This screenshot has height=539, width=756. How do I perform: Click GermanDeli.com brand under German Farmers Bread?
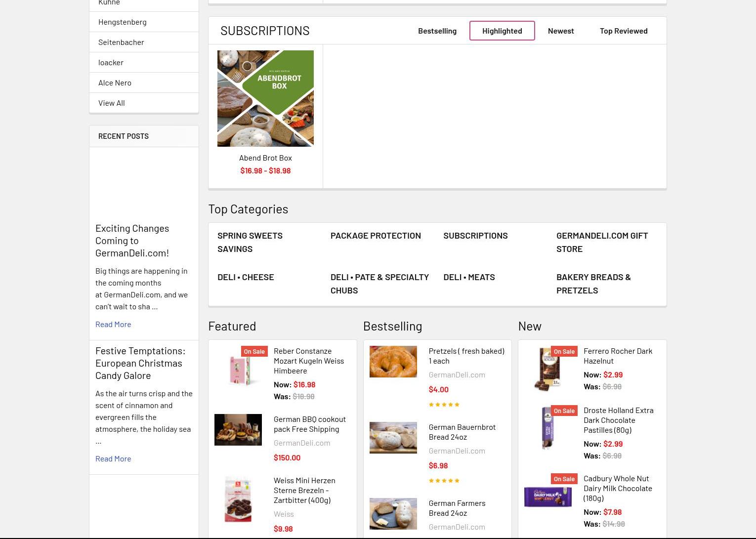click(457, 527)
